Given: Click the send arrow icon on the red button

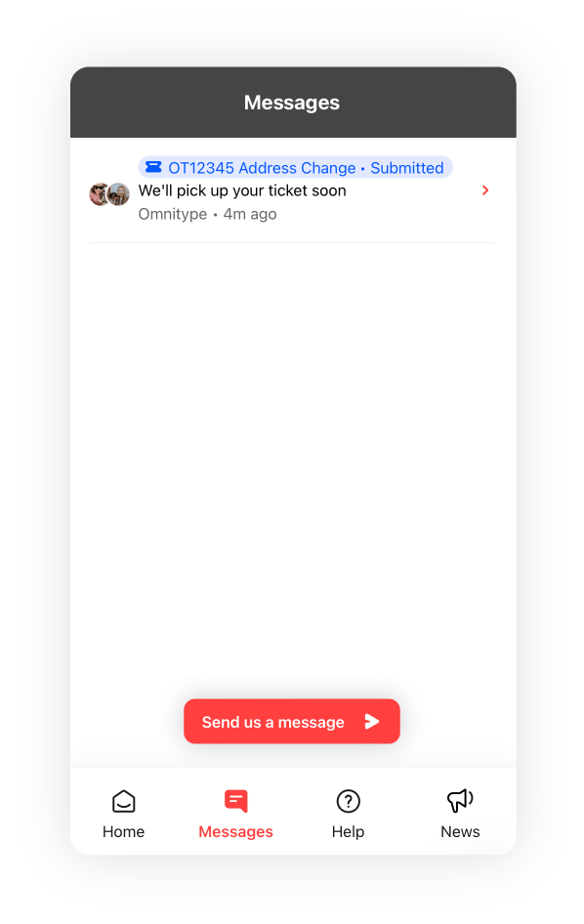Looking at the screenshot, I should (371, 721).
